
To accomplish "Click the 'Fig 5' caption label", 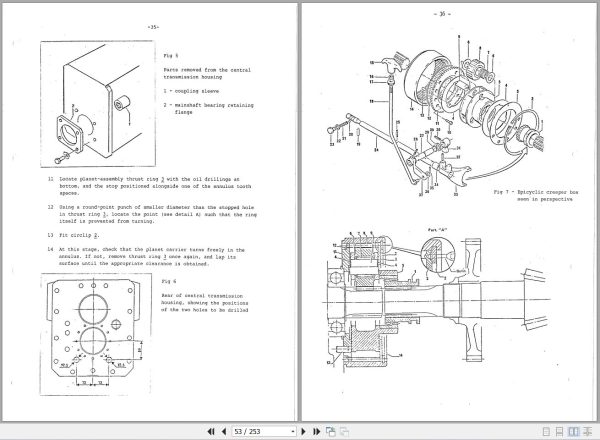I will pyautogui.click(x=171, y=55).
